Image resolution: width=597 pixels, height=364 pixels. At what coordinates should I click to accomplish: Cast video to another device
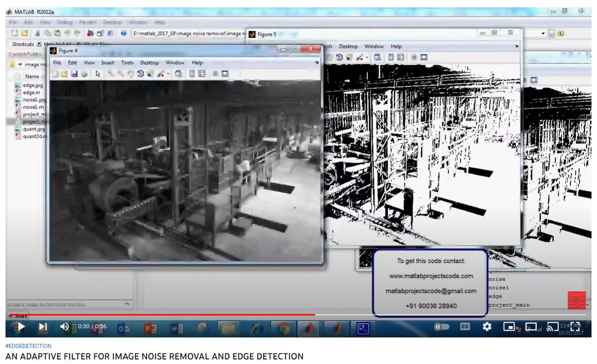(553, 327)
